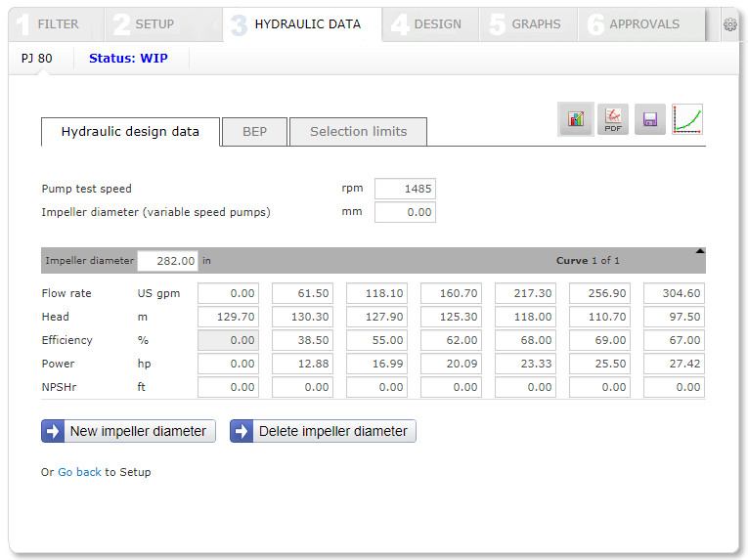
Task: Return to the Filter step tab
Action: coord(49,24)
